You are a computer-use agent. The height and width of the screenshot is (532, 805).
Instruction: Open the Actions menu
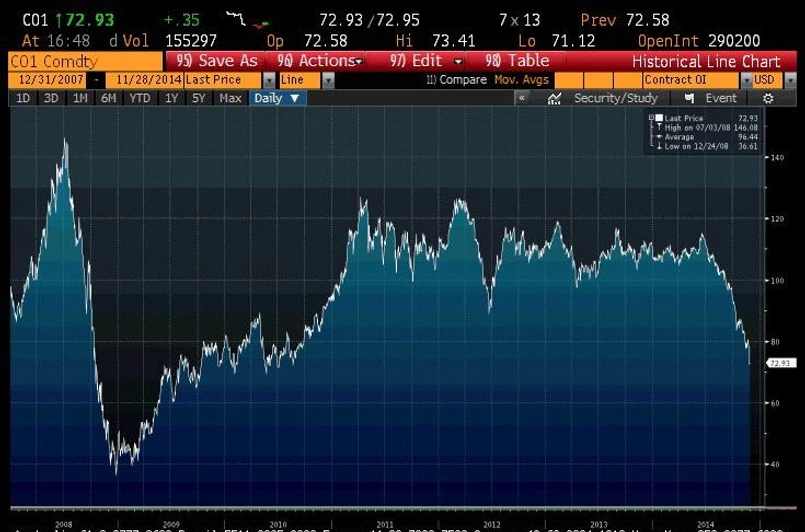[x=316, y=61]
